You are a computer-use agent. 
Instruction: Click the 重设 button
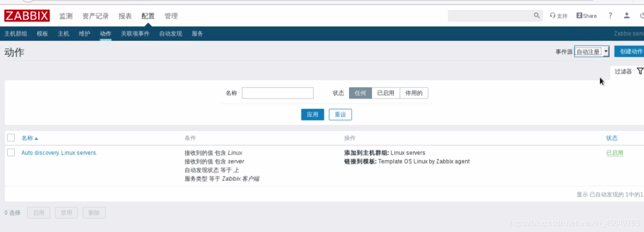point(340,114)
